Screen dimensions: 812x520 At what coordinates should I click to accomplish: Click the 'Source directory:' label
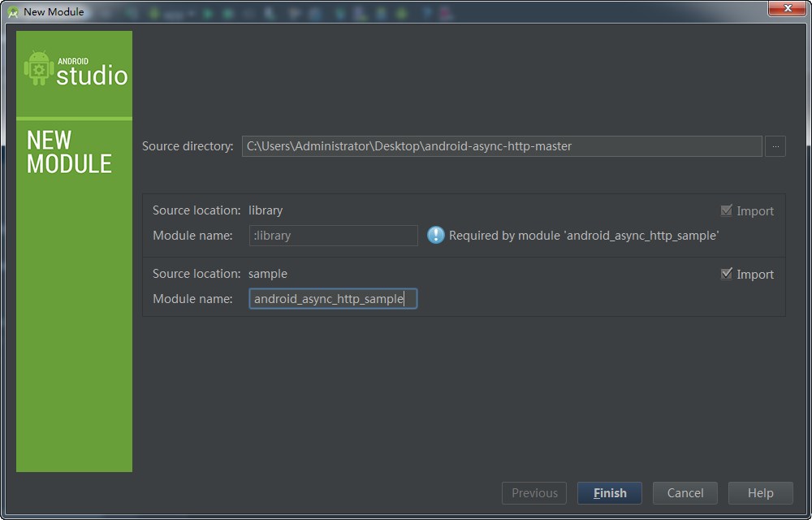(x=188, y=146)
